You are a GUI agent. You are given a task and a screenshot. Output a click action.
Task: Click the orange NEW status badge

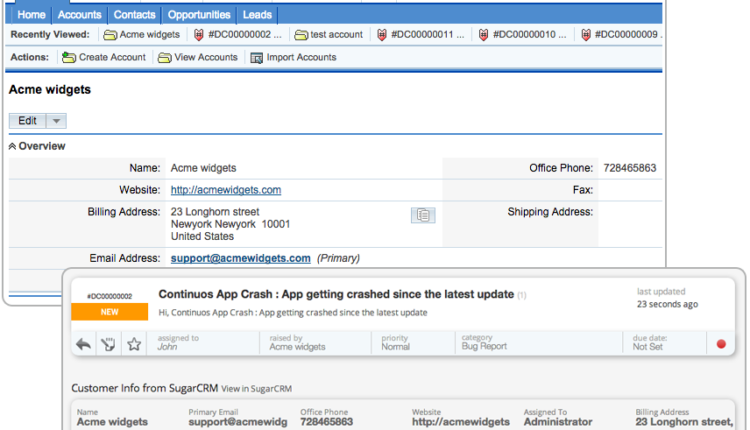(x=110, y=312)
